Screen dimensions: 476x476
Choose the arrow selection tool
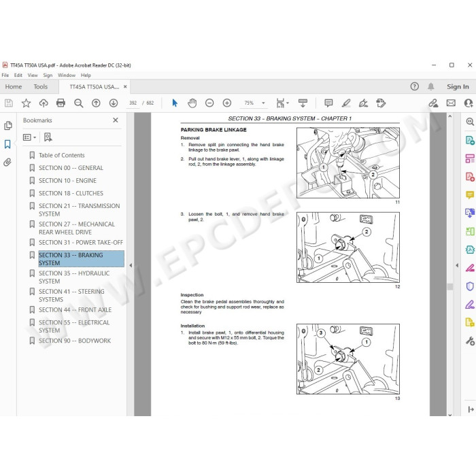(175, 103)
